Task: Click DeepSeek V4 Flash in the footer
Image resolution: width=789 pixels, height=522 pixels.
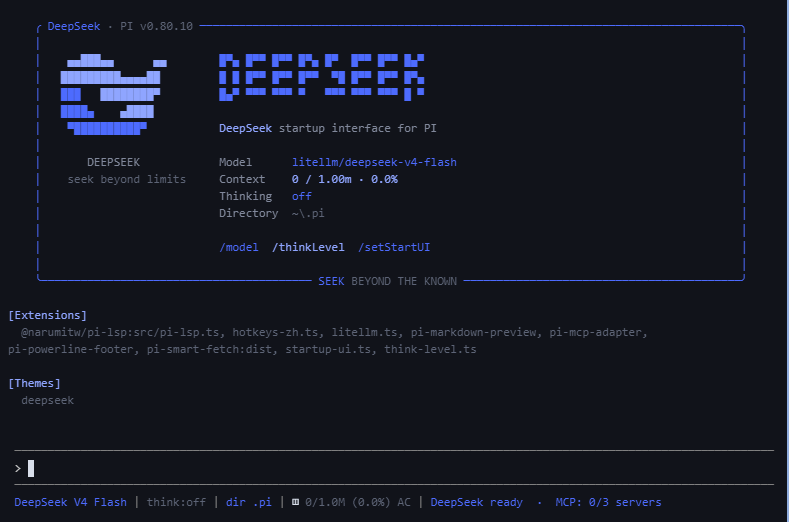Action: [70, 502]
